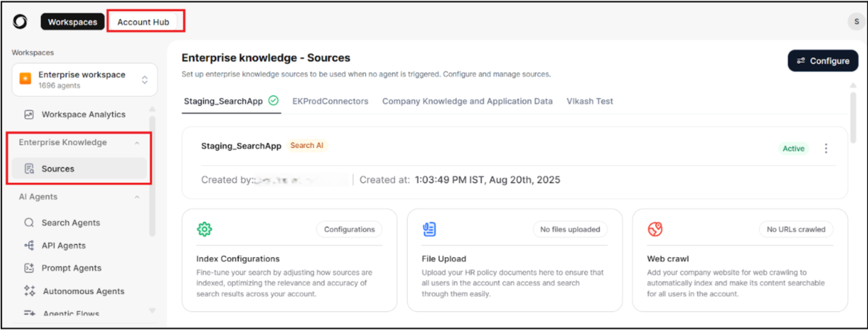868x331 pixels.
Task: Switch to the Account Hub tab
Action: [x=143, y=22]
